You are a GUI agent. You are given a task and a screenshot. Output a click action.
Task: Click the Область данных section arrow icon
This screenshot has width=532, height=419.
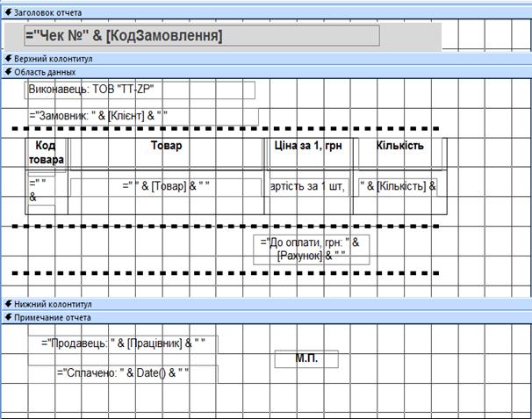(9, 72)
